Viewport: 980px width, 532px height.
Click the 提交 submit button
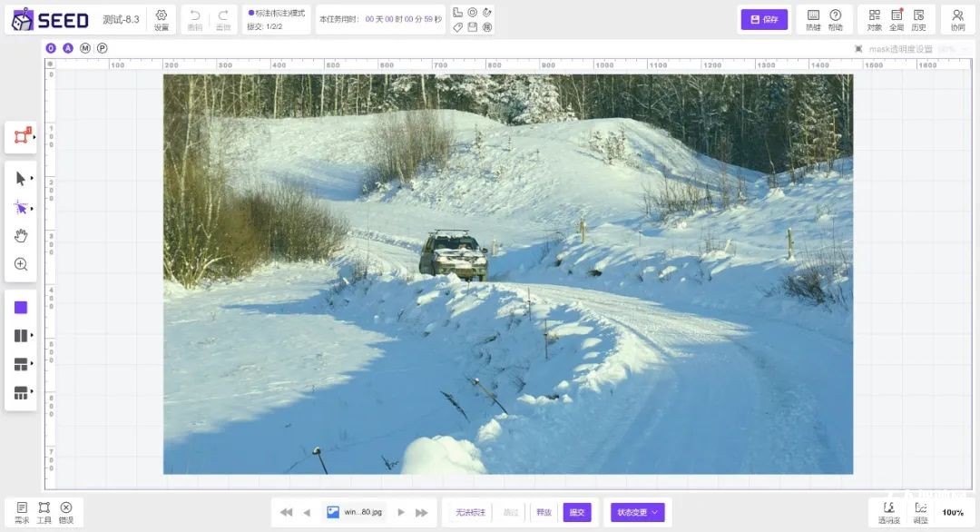pos(576,512)
